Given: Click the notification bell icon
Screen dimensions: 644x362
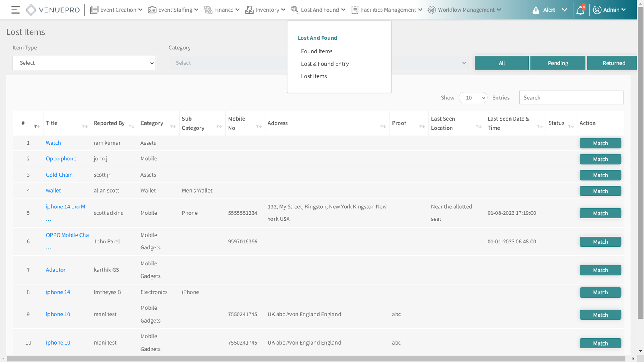Looking at the screenshot, I should tap(580, 10).
